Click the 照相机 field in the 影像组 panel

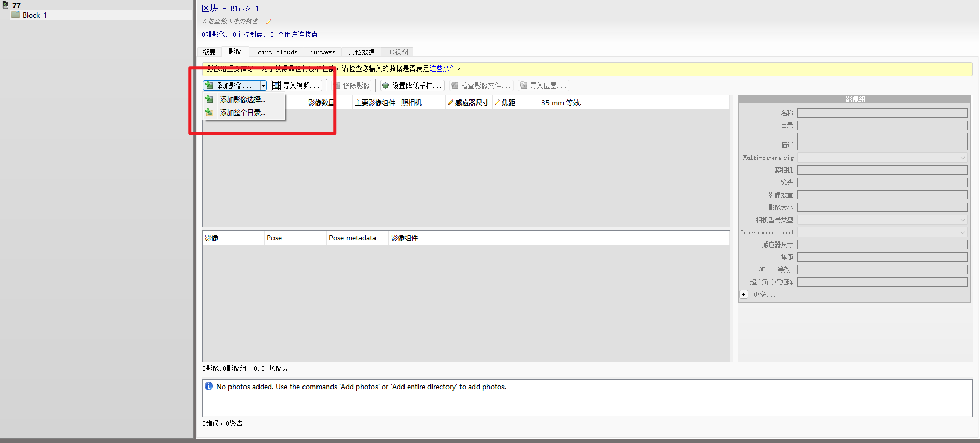[x=882, y=170]
